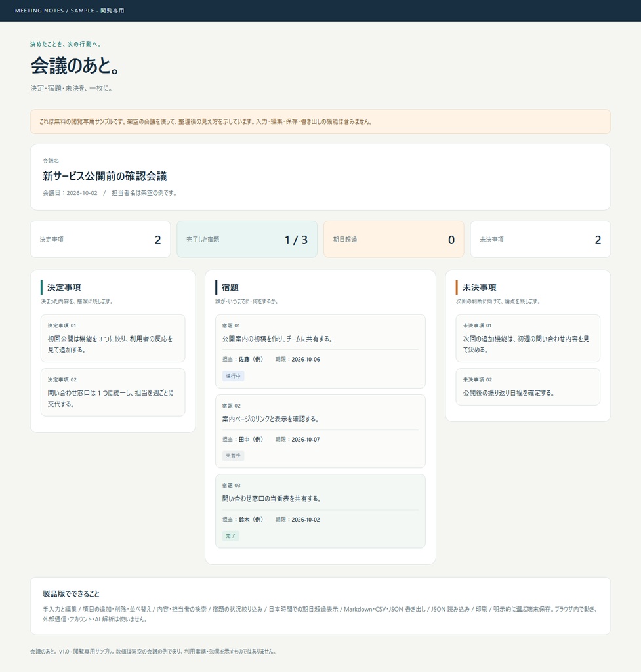Viewport: 641px width, 672px height.
Task: Click task text 公開案内の初稿を作り、チームに共有する。
Action: 278,339
